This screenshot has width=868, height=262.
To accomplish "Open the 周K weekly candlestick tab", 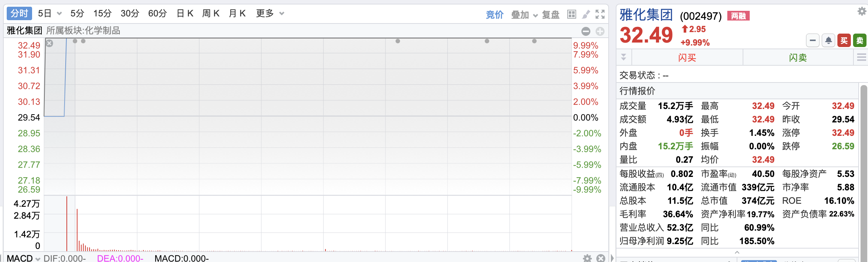I will click(x=211, y=13).
